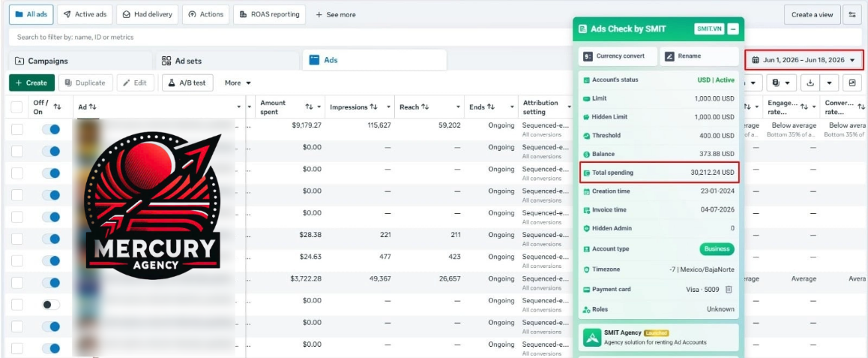Screen dimensions: 868x358
Task: Select the ROAS reporting view
Action: pos(269,14)
